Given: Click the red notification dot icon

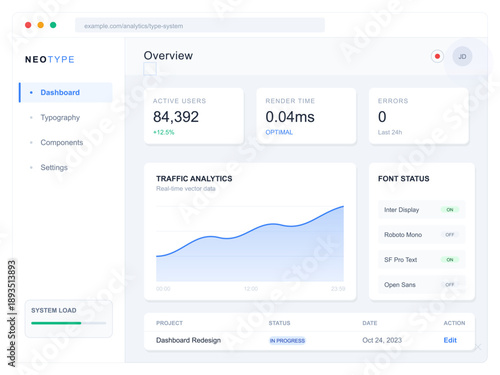Looking at the screenshot, I should pyautogui.click(x=437, y=56).
